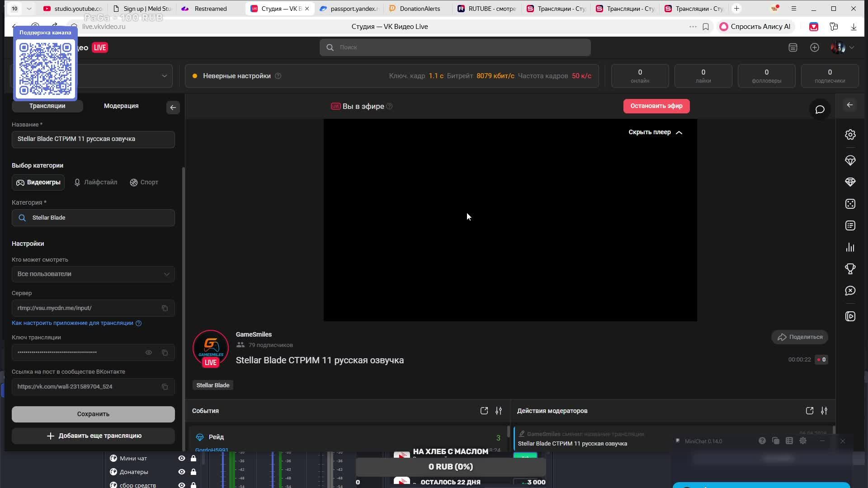Click the Stellar Blade category tag
The height and width of the screenshot is (488, 868).
(213, 385)
